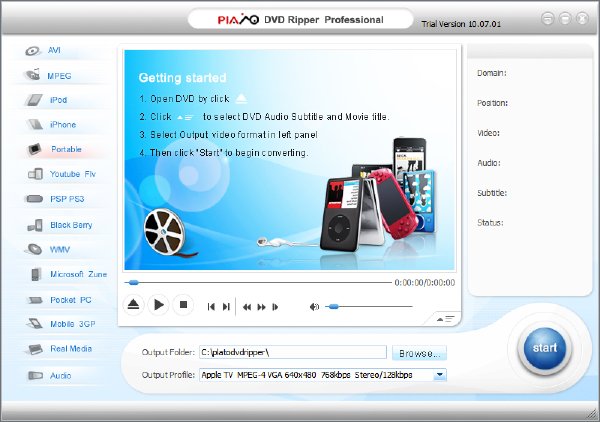
Task: Choose the MPEG format icon
Action: tap(32, 75)
